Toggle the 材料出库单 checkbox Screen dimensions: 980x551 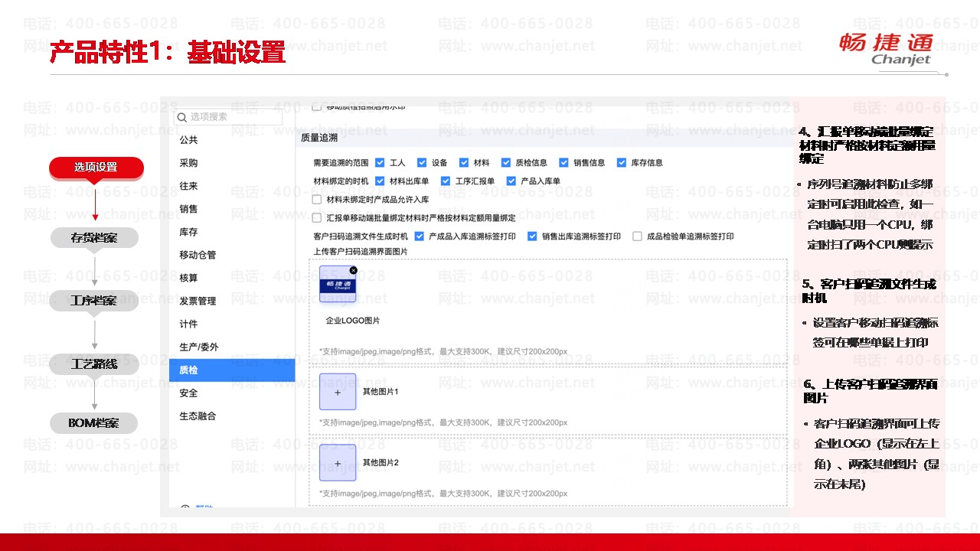click(380, 181)
